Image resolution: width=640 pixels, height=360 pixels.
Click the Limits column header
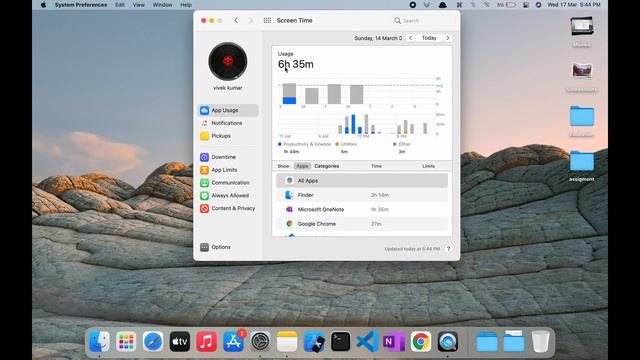[x=428, y=166]
